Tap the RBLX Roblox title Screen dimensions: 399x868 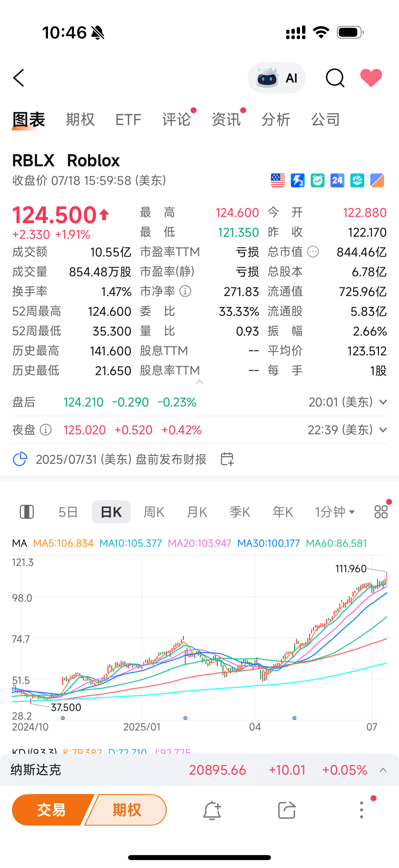coord(66,160)
